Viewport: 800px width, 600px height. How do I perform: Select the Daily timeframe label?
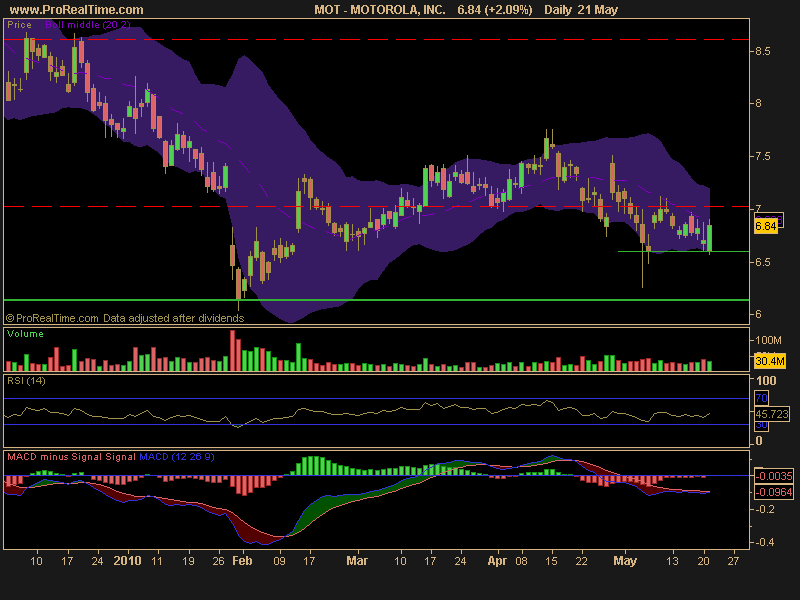click(558, 10)
